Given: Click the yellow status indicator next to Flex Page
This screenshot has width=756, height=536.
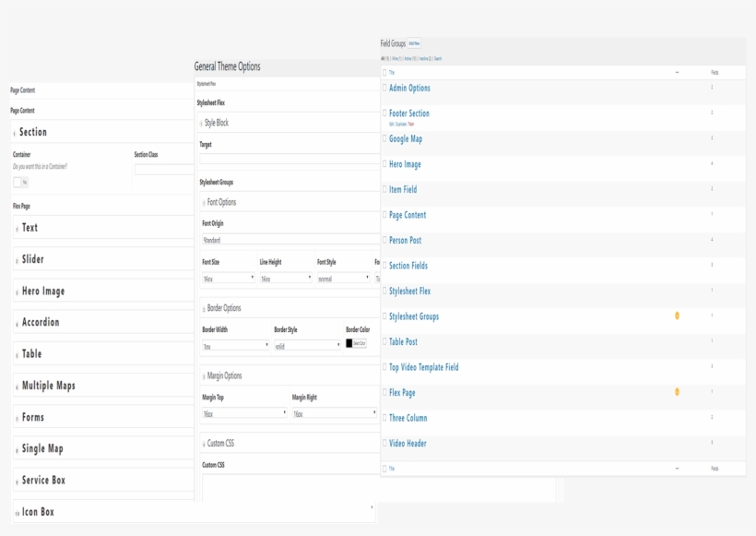Looking at the screenshot, I should [x=677, y=391].
